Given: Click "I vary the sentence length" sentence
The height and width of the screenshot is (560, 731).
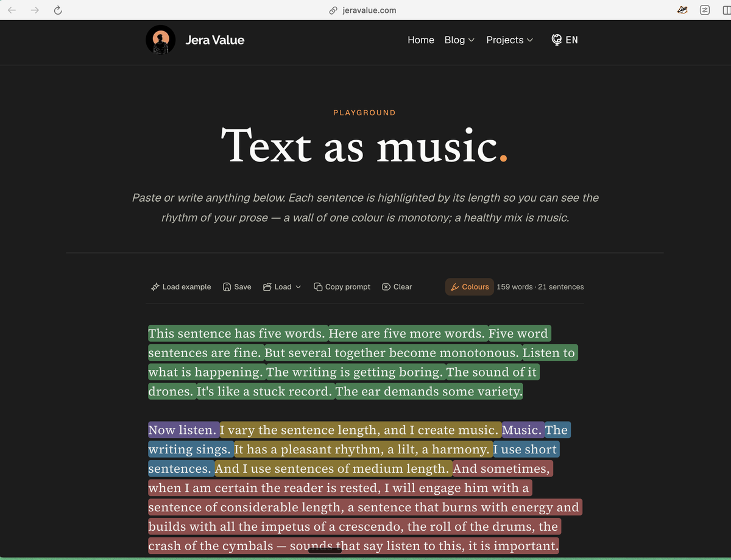Looking at the screenshot, I should pyautogui.click(x=360, y=430).
